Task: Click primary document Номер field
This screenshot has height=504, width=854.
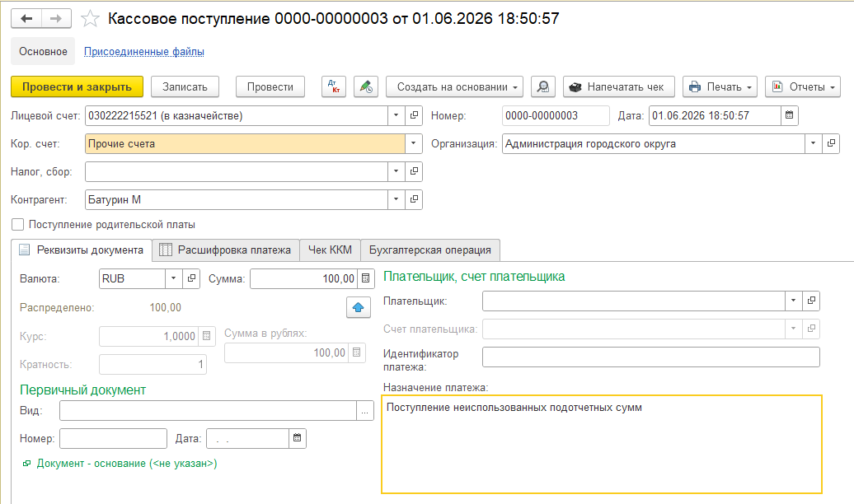Action: point(113,438)
